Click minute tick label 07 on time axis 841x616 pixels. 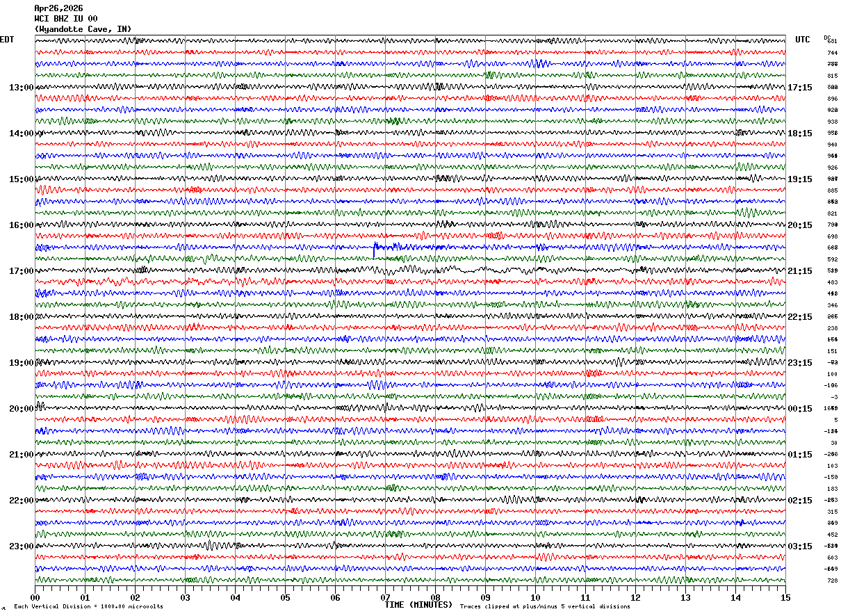coord(385,597)
